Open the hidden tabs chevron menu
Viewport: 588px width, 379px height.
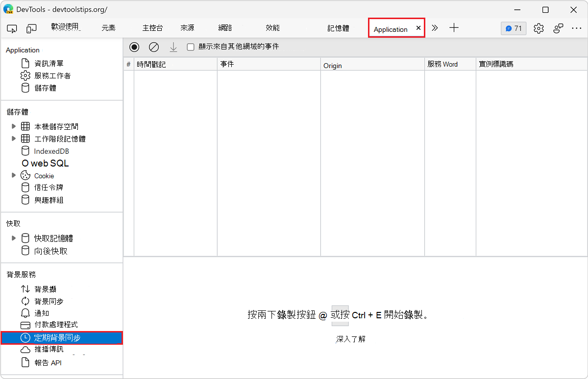[x=435, y=28]
